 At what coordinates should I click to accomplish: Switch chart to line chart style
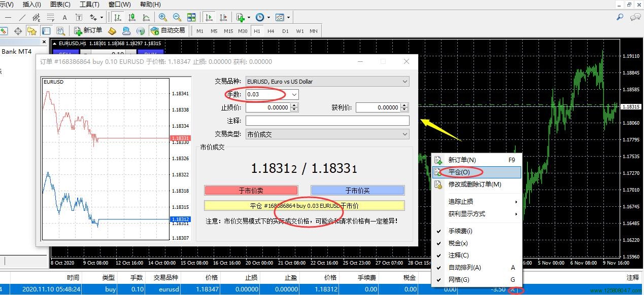coord(146,17)
